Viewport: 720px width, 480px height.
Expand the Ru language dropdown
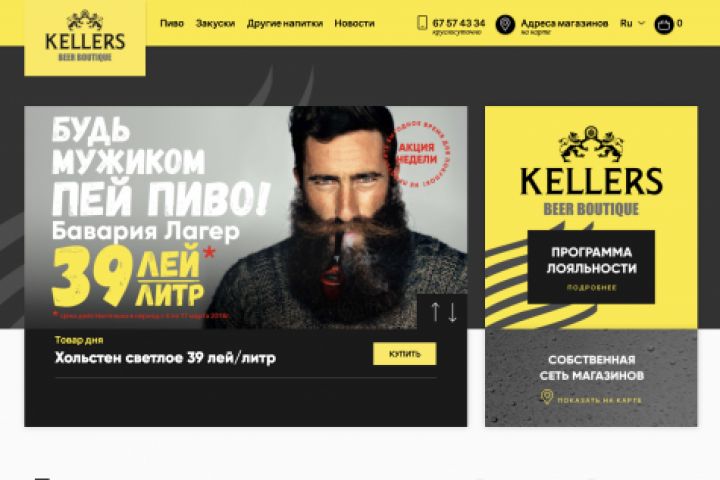click(632, 23)
